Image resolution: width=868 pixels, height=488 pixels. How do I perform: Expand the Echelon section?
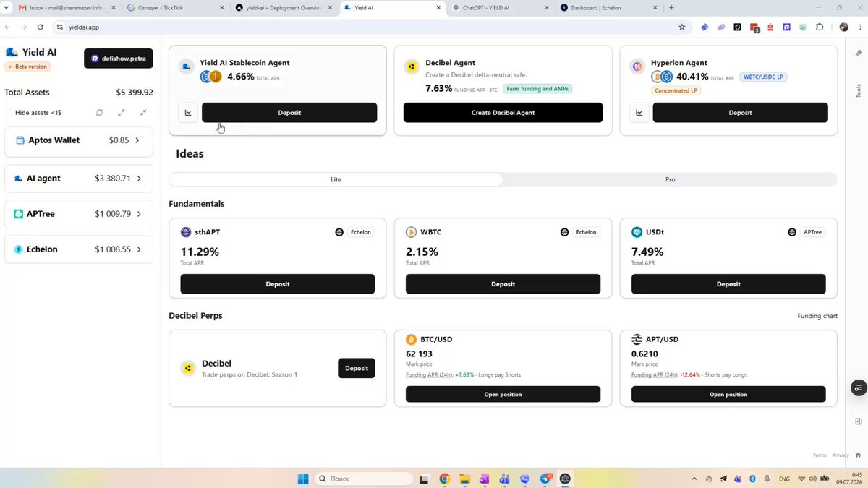pos(79,249)
